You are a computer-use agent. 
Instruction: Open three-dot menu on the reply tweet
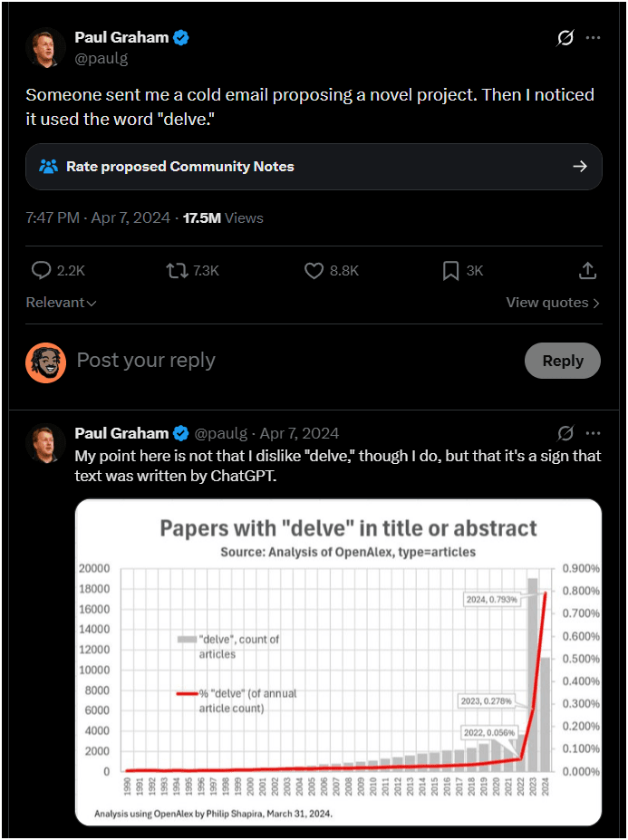click(x=593, y=433)
